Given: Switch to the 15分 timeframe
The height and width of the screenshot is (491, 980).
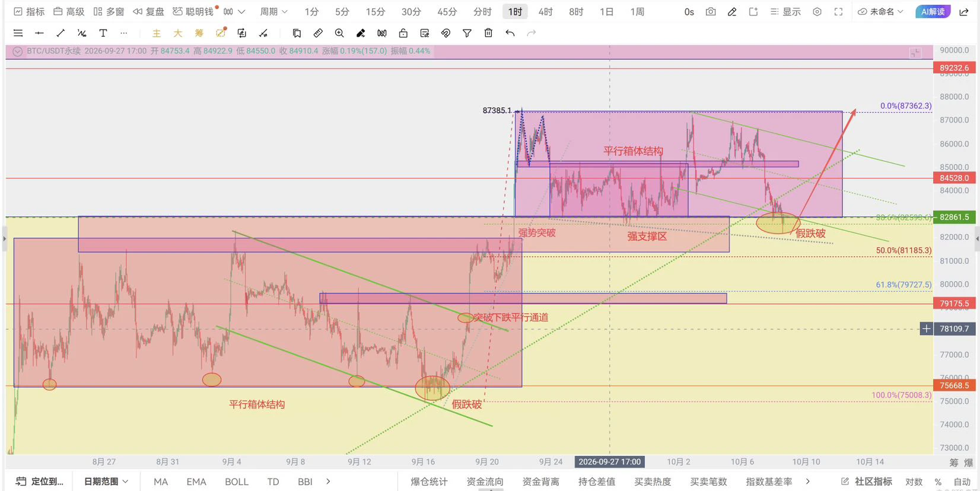Looking at the screenshot, I should click(x=376, y=11).
